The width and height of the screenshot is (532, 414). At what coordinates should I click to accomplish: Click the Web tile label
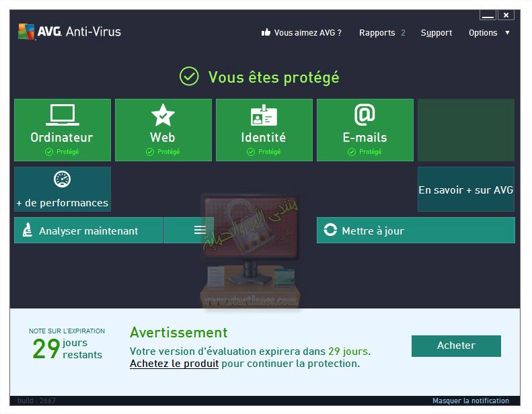(x=163, y=137)
